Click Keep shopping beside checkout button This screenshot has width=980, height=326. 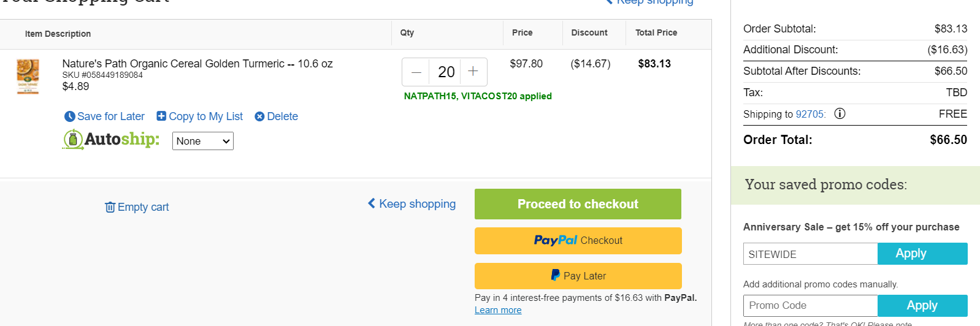pos(412,204)
